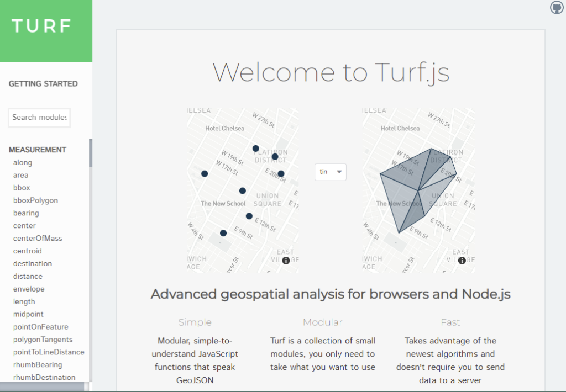
Task: Click the TURF logo
Action: (x=41, y=26)
